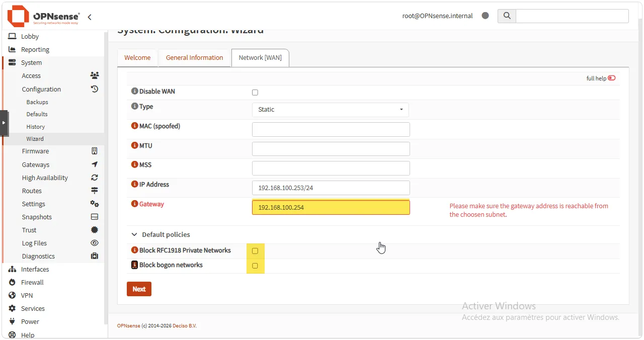Screen dimensions: 644x340
Task: Tick the Disable WAN checkbox
Action: point(255,93)
